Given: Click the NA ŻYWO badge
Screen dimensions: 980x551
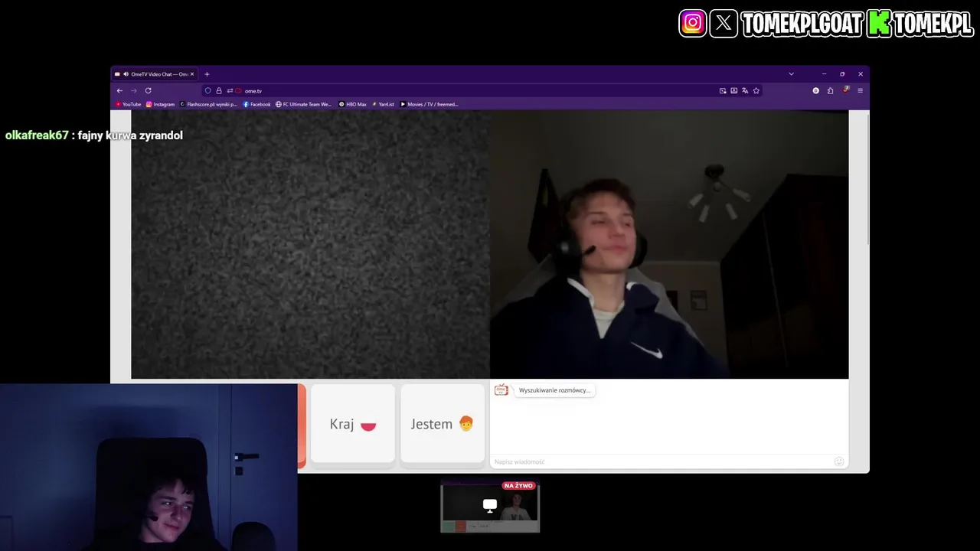Looking at the screenshot, I should click(x=518, y=486).
